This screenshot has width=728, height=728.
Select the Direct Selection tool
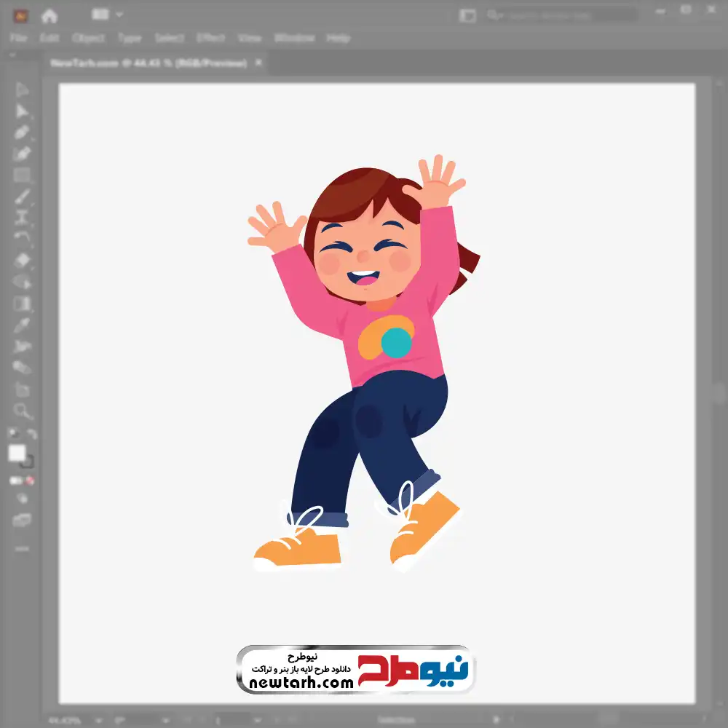[x=22, y=111]
